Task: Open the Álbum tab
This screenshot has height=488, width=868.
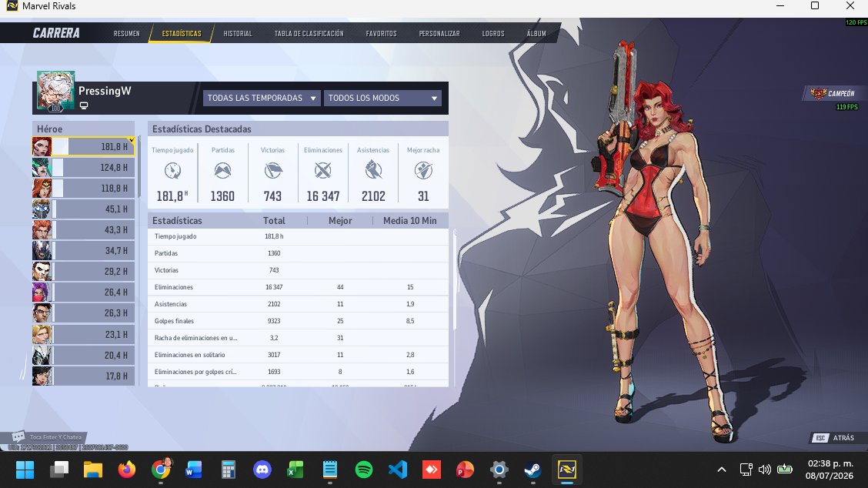Action: (x=536, y=34)
